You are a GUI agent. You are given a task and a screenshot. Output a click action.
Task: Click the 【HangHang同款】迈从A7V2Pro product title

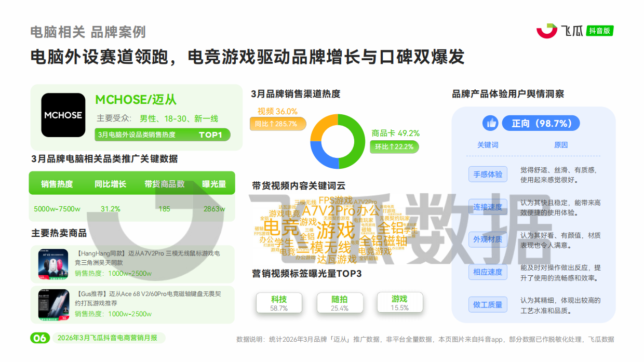[x=147, y=258]
